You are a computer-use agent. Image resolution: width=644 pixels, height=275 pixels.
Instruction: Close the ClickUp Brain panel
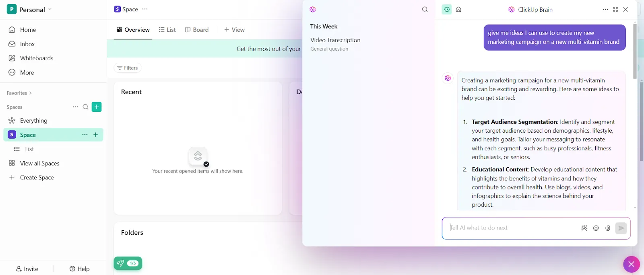tap(625, 9)
